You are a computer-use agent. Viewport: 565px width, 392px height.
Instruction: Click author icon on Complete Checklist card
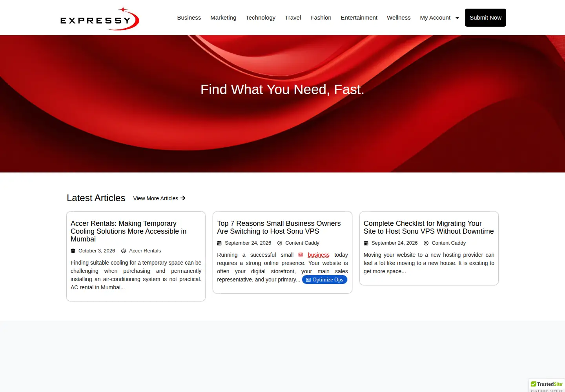[x=426, y=243]
